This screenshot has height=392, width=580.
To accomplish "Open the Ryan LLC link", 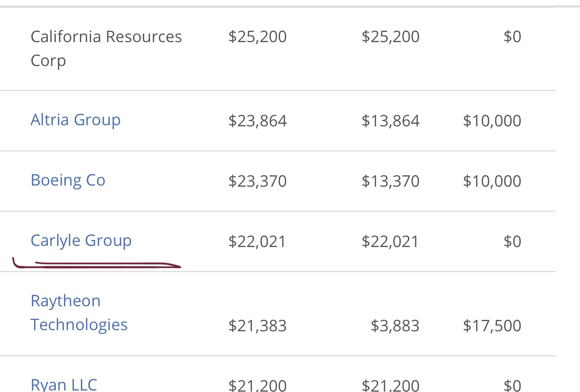I will pyautogui.click(x=64, y=384).
